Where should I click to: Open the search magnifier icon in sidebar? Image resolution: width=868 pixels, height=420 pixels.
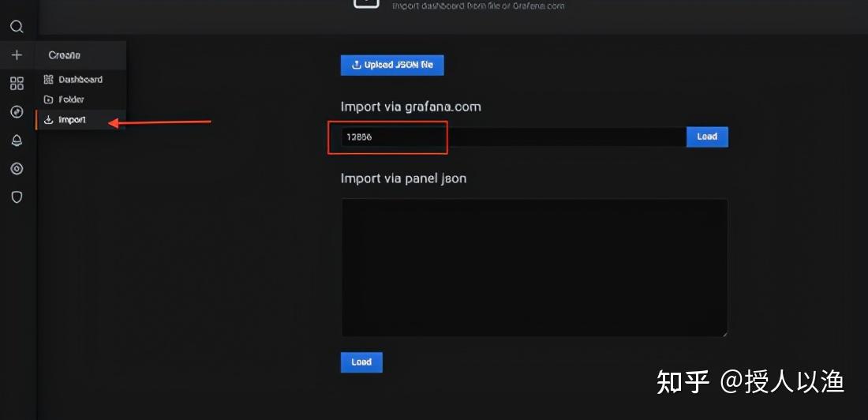coord(17,27)
